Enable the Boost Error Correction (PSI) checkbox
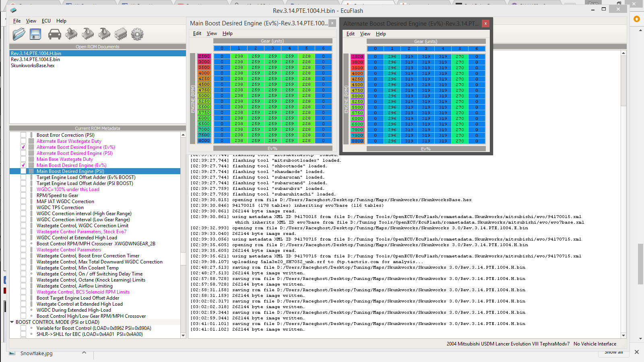644x362 pixels. (23, 135)
